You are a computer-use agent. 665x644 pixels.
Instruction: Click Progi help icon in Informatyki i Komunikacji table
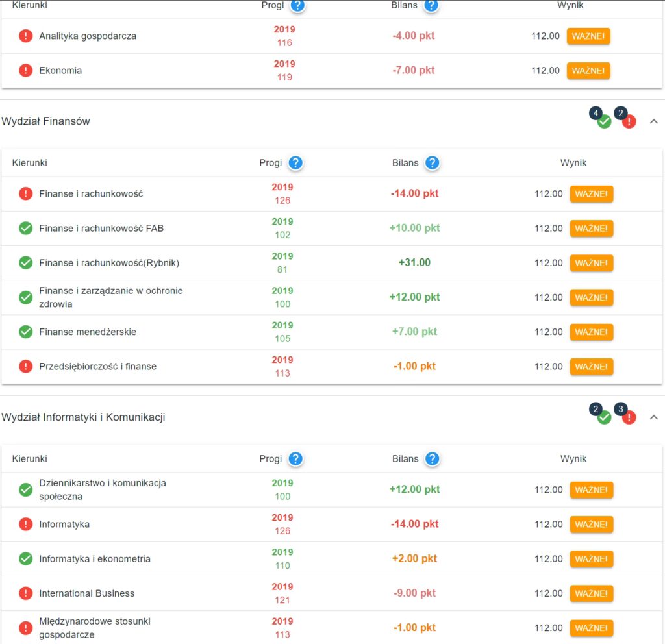pyautogui.click(x=295, y=459)
